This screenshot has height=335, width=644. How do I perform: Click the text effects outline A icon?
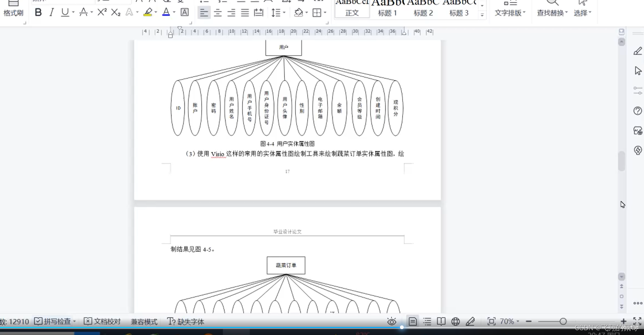pyautogui.click(x=129, y=13)
